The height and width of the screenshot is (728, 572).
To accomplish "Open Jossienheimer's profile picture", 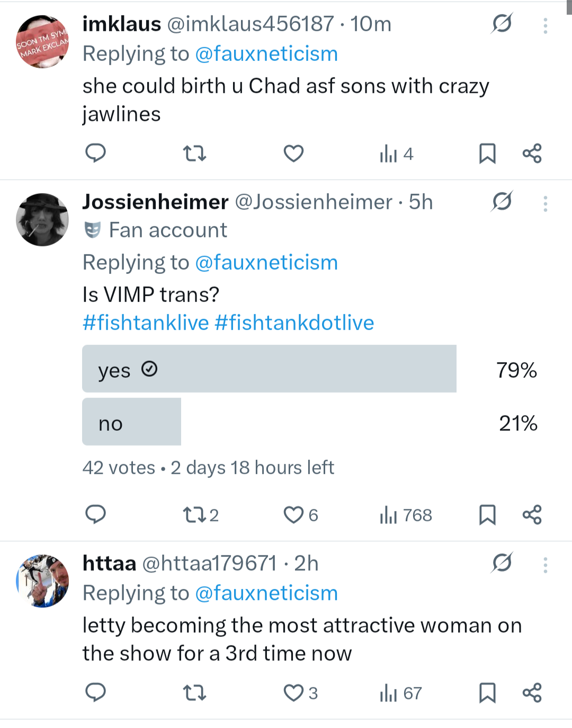I will [x=42, y=219].
